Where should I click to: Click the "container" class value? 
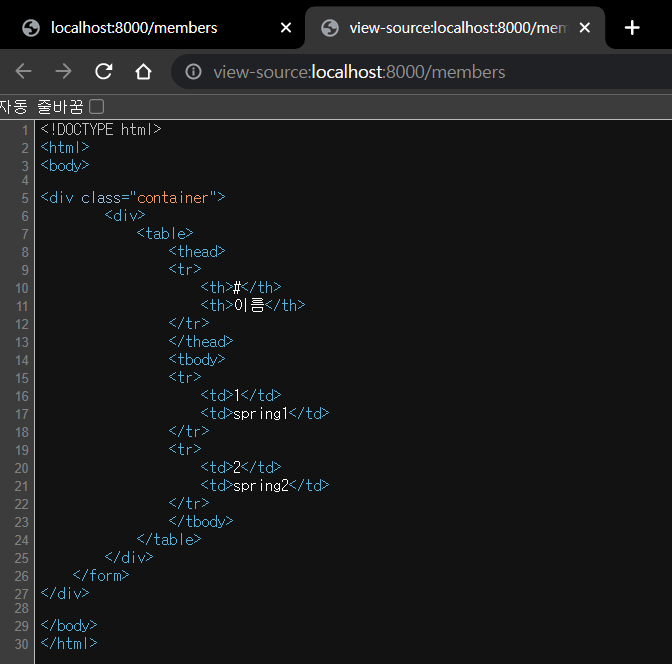(172, 198)
